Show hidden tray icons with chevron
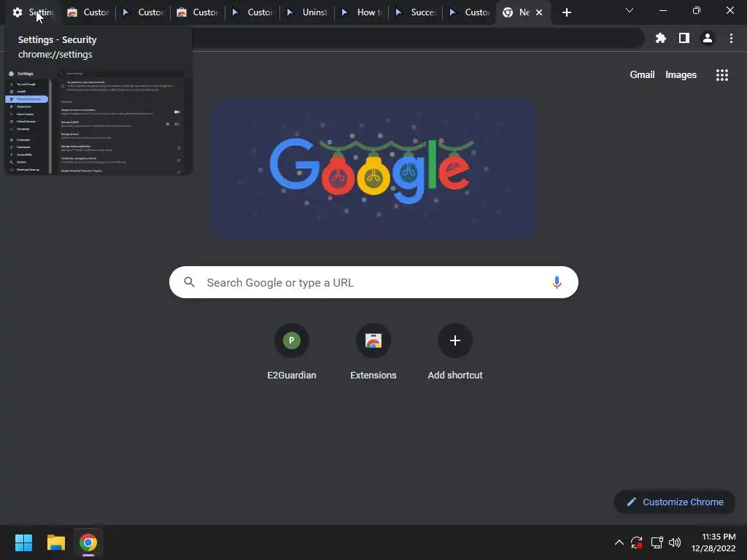The image size is (747, 560). [619, 542]
